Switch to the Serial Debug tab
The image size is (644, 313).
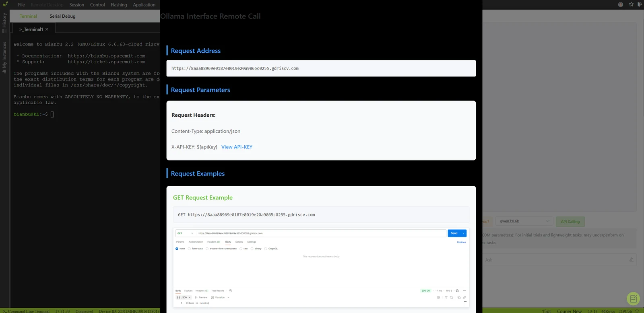pyautogui.click(x=62, y=16)
